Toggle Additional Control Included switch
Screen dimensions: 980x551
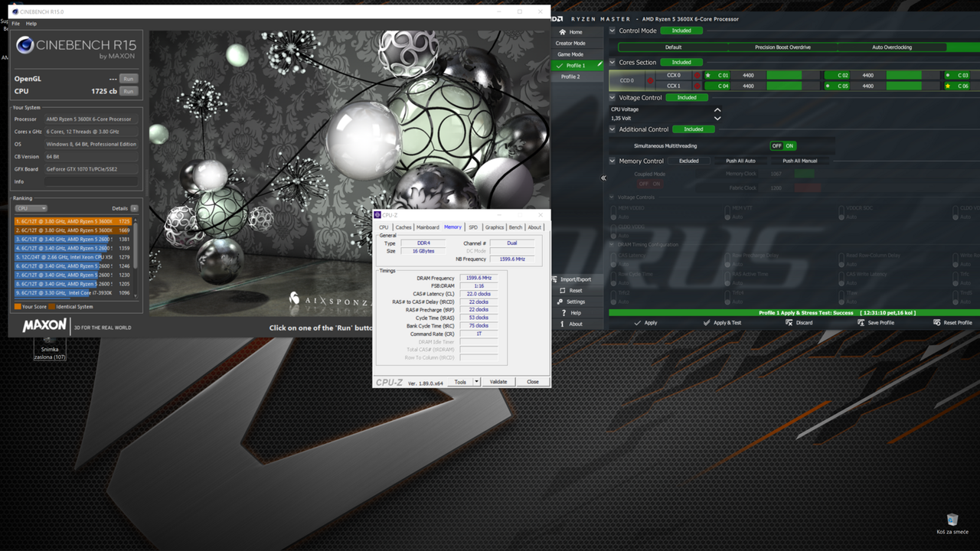694,129
